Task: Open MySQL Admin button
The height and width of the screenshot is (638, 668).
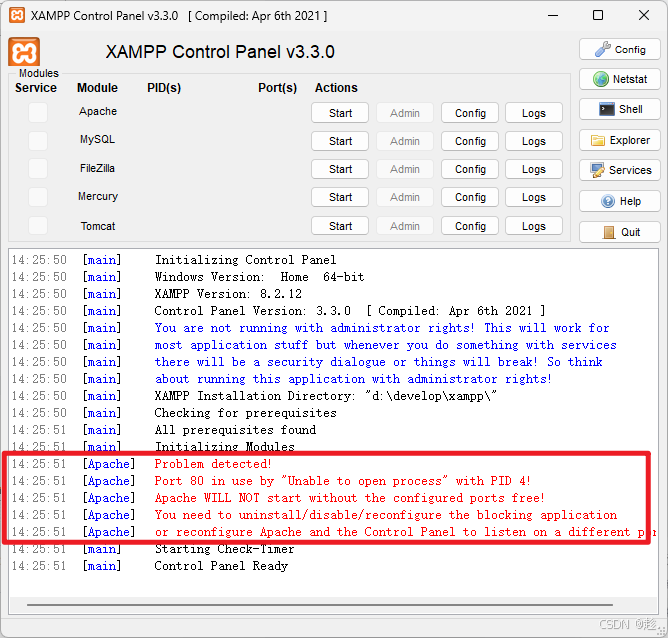Action: point(405,141)
